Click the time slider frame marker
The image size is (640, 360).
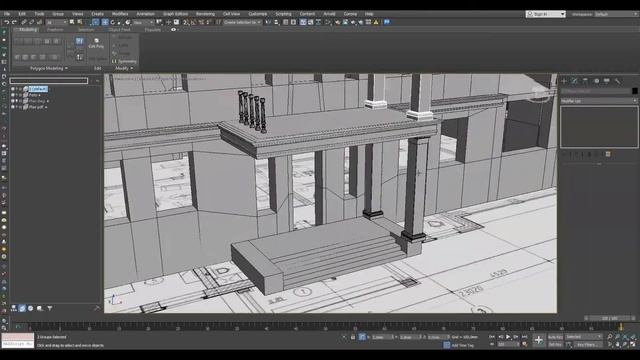point(621,326)
